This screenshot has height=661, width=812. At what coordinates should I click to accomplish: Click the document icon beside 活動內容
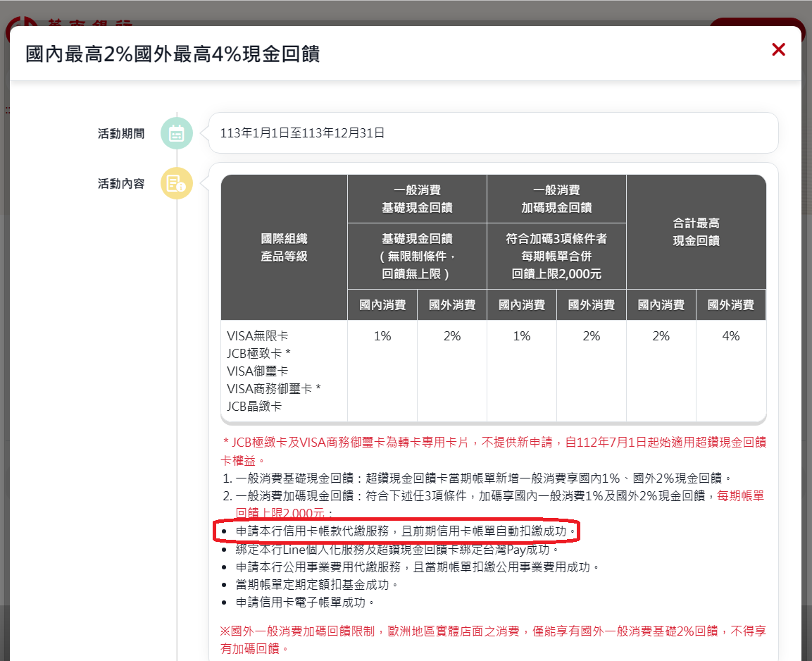tap(176, 184)
